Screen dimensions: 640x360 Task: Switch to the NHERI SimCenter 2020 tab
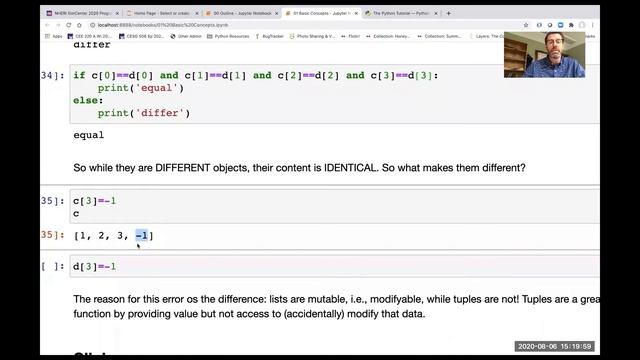83,13
